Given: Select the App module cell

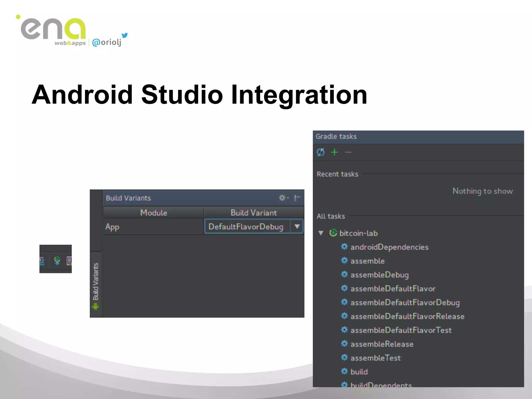Looking at the screenshot, I should pos(154,227).
